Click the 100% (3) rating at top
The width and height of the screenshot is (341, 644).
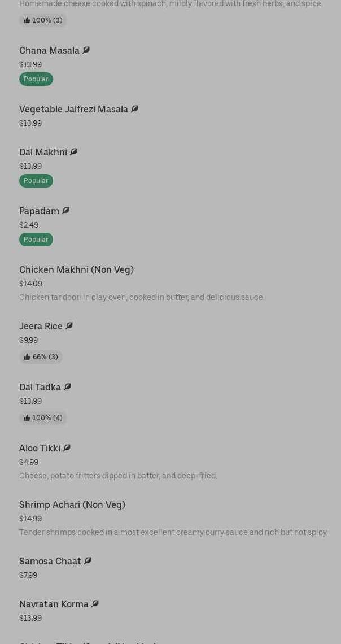pos(43,20)
